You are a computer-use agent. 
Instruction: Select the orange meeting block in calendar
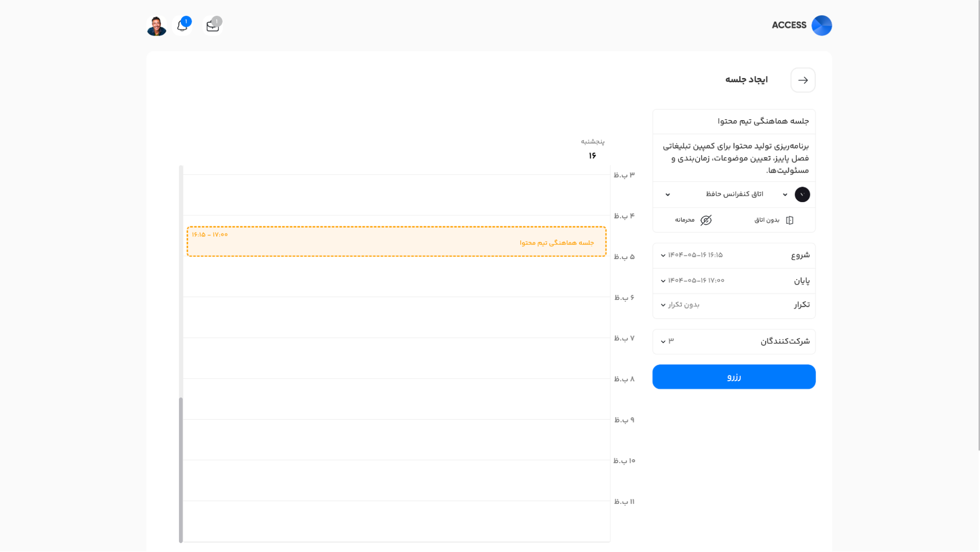click(396, 241)
